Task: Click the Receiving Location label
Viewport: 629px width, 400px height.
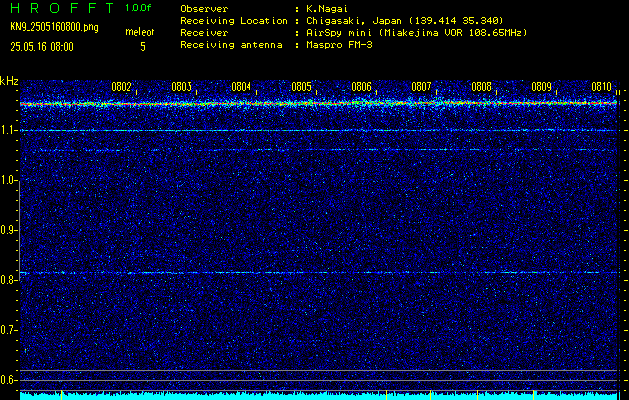Action: click(234, 21)
